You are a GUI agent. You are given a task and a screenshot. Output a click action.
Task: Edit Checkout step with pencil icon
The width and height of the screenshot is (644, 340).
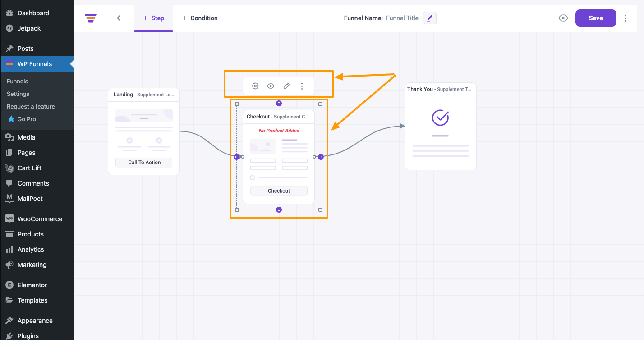click(x=286, y=86)
